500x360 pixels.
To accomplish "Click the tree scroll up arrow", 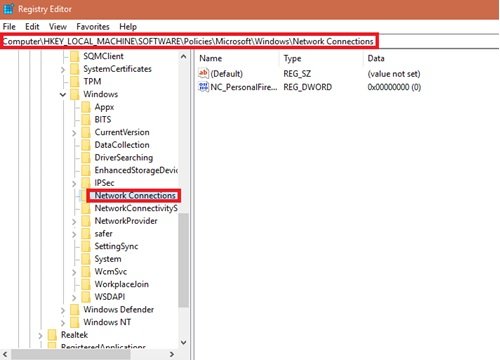I will click(x=183, y=57).
